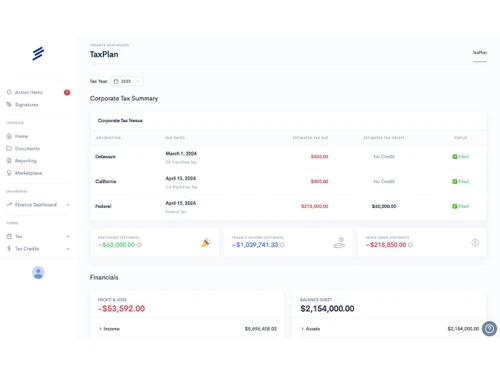Click the Corporate Tax Nexus heading

[x=120, y=121]
